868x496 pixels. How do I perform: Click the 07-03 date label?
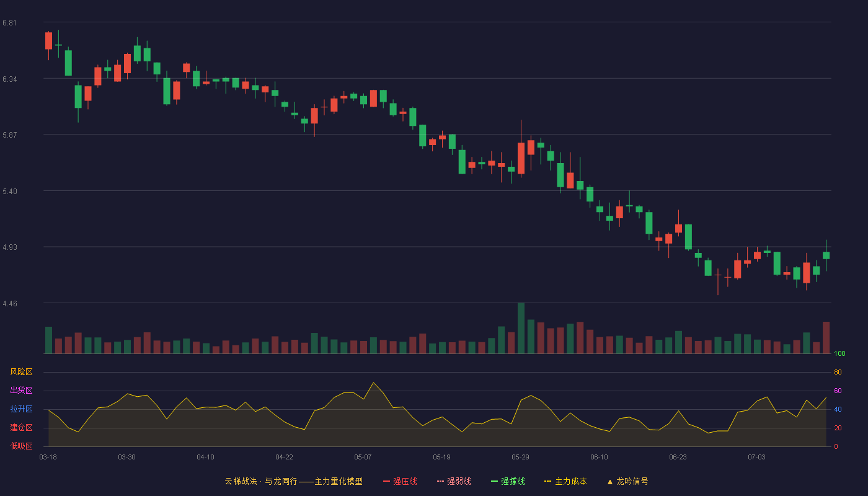tap(756, 457)
